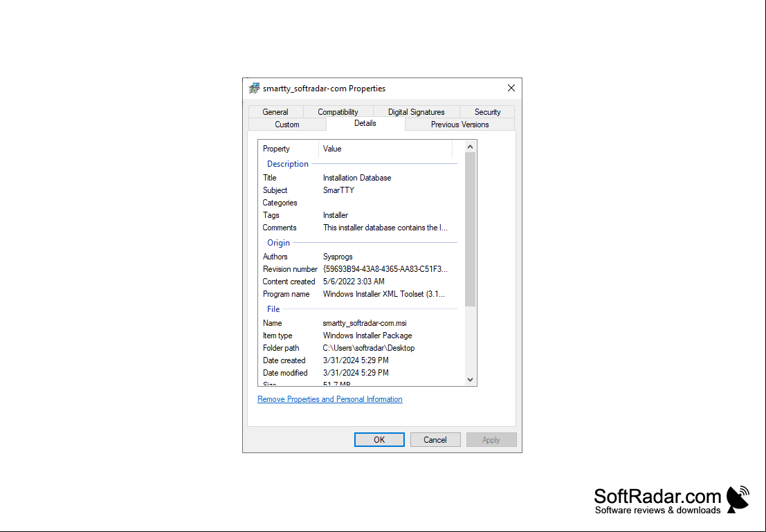Click the 'Categories' property label
The width and height of the screenshot is (766, 532).
tap(280, 203)
